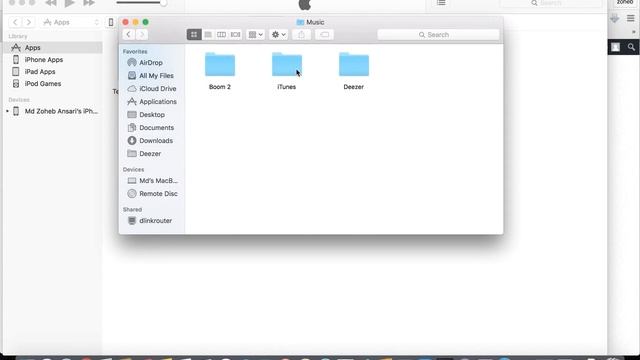Open the Finder action gear menu
Image resolution: width=640 pixels, height=360 pixels.
pyautogui.click(x=279, y=35)
